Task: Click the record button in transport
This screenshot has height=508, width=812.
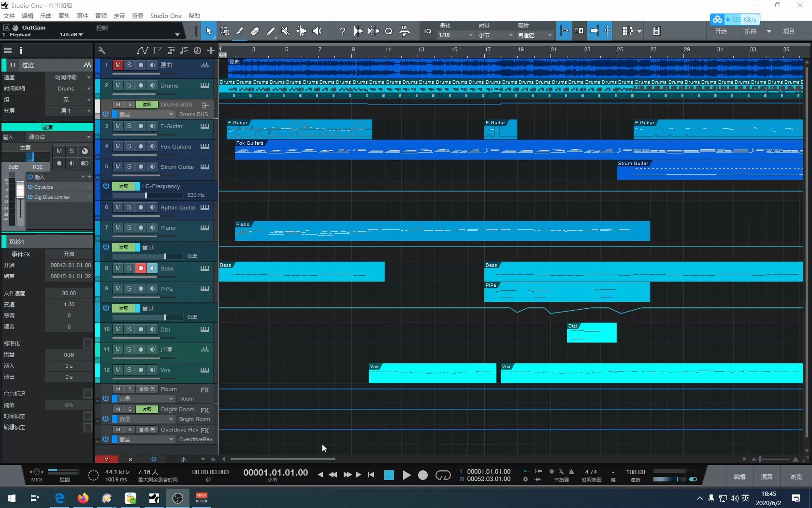Action: click(423, 475)
